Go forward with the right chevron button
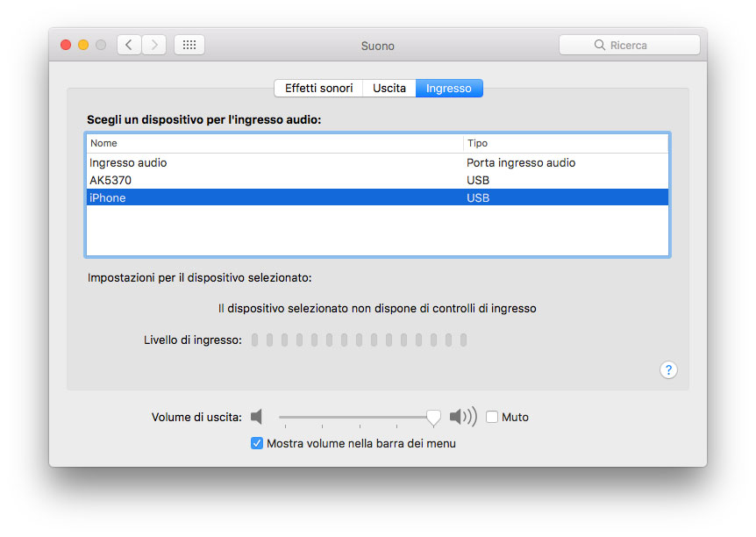 [x=154, y=45]
